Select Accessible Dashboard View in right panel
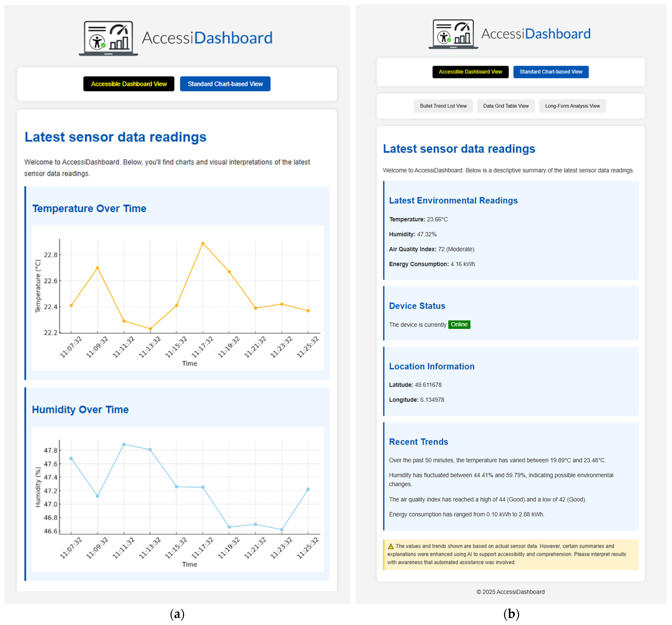The width and height of the screenshot is (672, 625). (x=470, y=72)
